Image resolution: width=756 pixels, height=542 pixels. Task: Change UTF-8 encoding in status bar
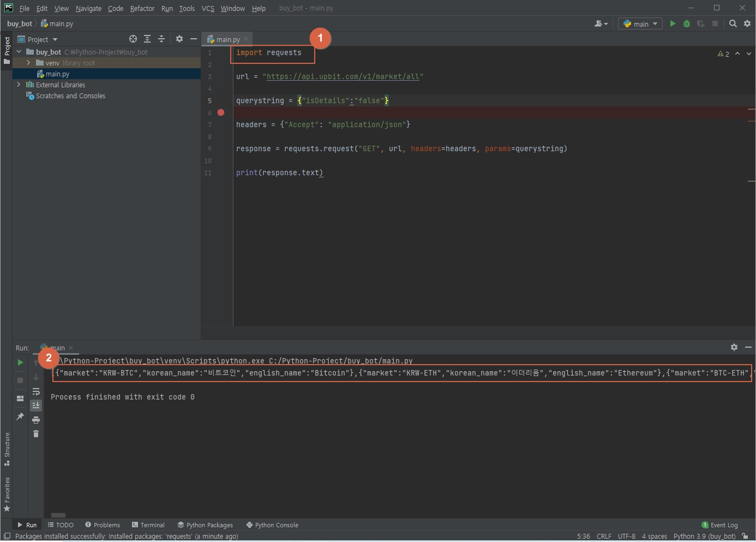pos(626,536)
